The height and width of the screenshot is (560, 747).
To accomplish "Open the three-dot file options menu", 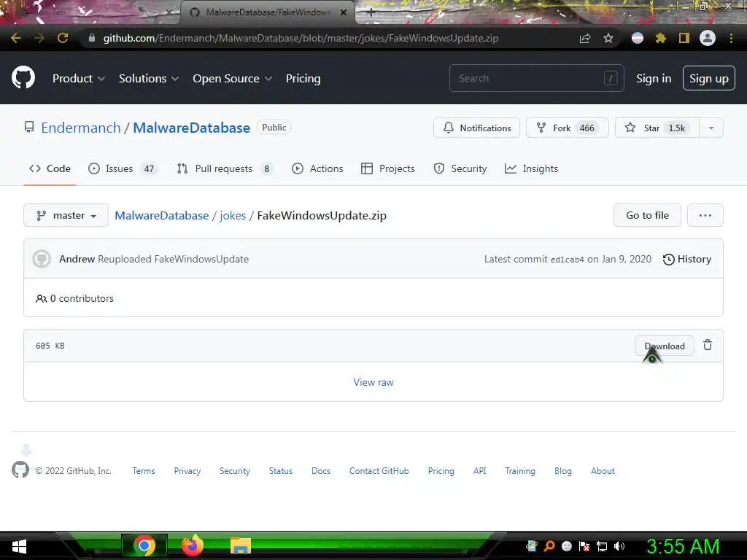I will tap(705, 215).
